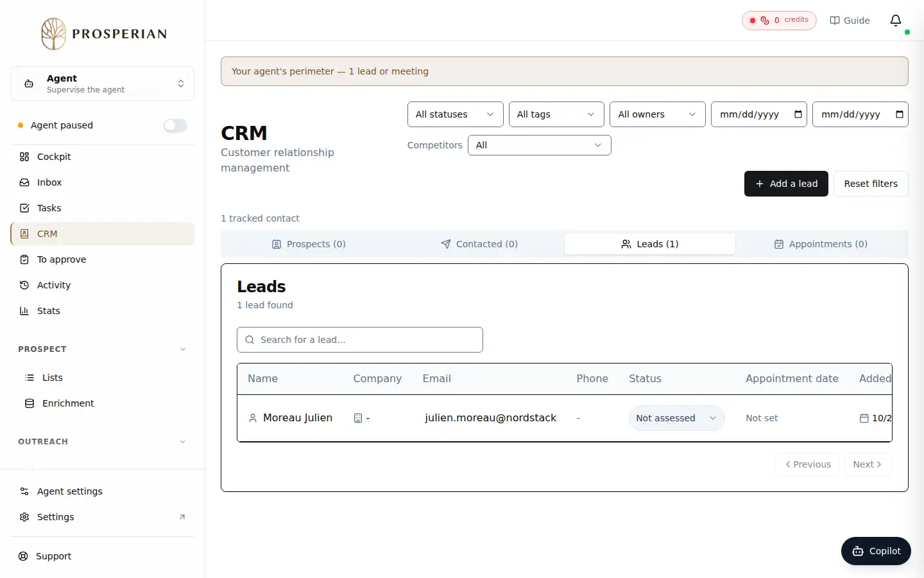Click Reset filters button

(871, 184)
